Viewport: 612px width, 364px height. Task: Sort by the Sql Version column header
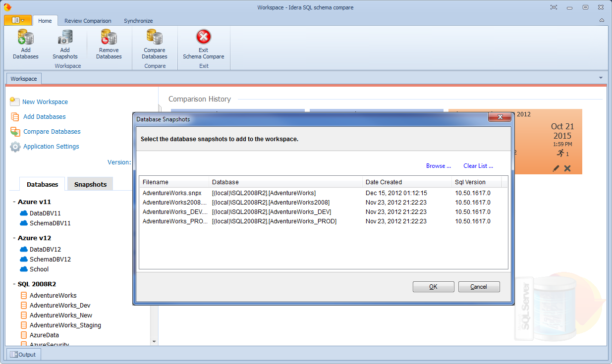pyautogui.click(x=476, y=182)
